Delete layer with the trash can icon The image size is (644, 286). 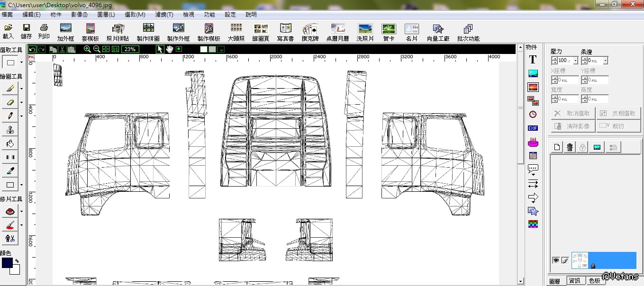tap(570, 147)
